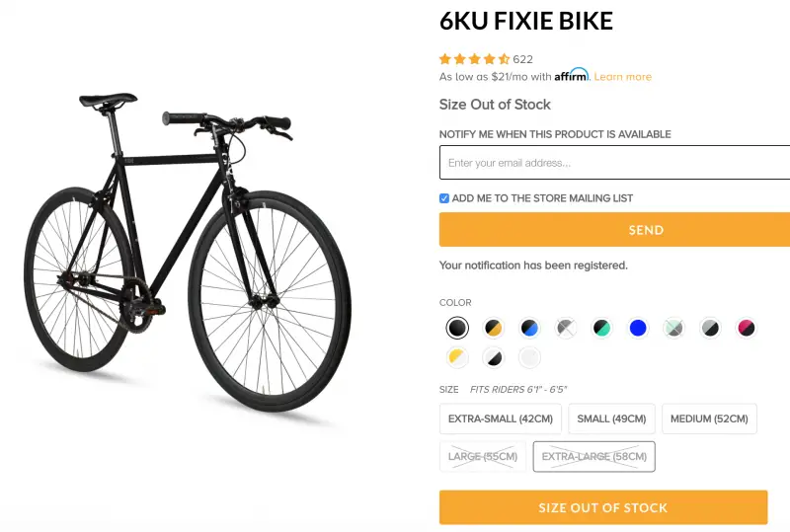Uncheck Add Me to the Store Mailing List
Image resolution: width=790 pixels, height=532 pixels.
tap(444, 198)
